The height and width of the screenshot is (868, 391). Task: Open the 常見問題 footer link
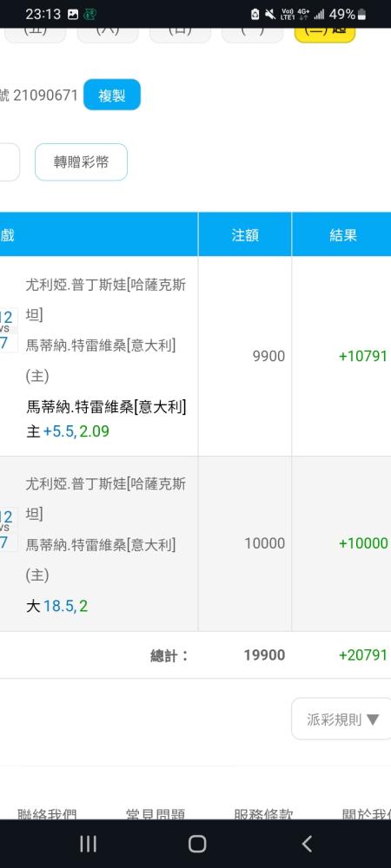(x=155, y=814)
